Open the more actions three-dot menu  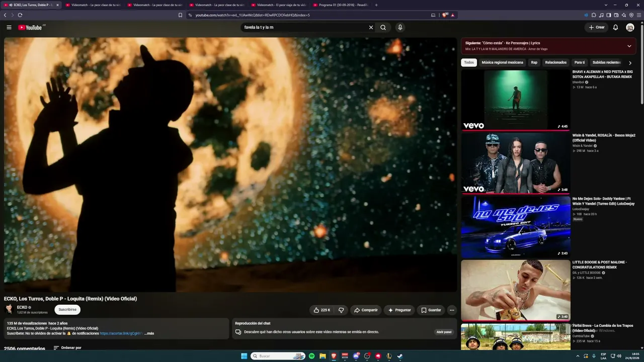pos(452,310)
